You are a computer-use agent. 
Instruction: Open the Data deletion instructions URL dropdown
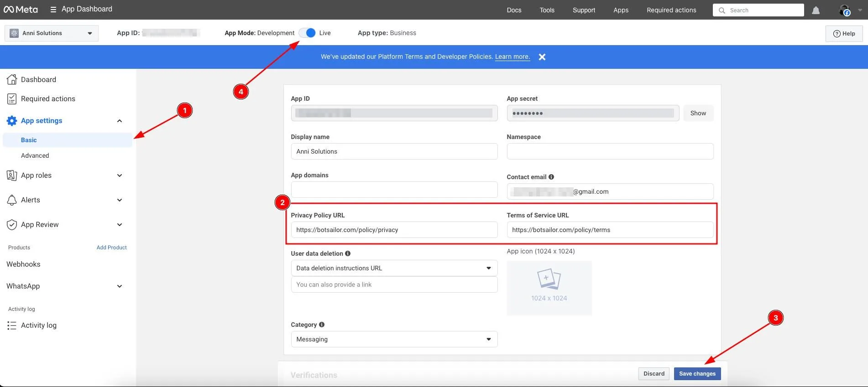[394, 268]
